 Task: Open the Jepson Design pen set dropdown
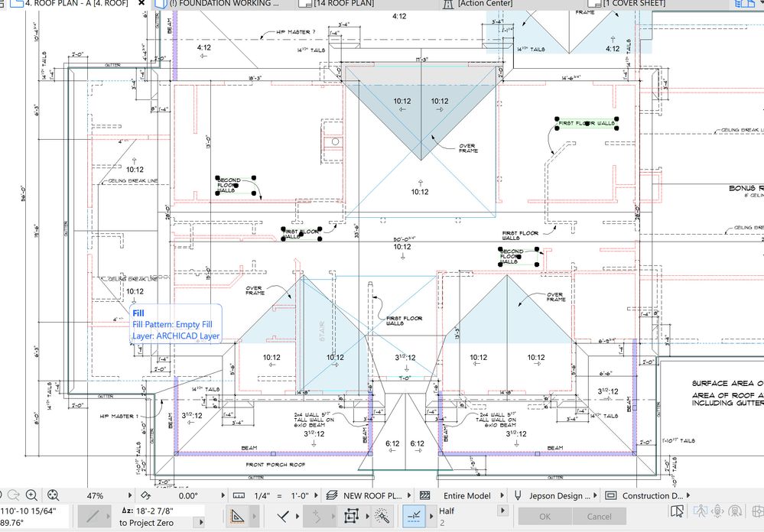pos(595,495)
